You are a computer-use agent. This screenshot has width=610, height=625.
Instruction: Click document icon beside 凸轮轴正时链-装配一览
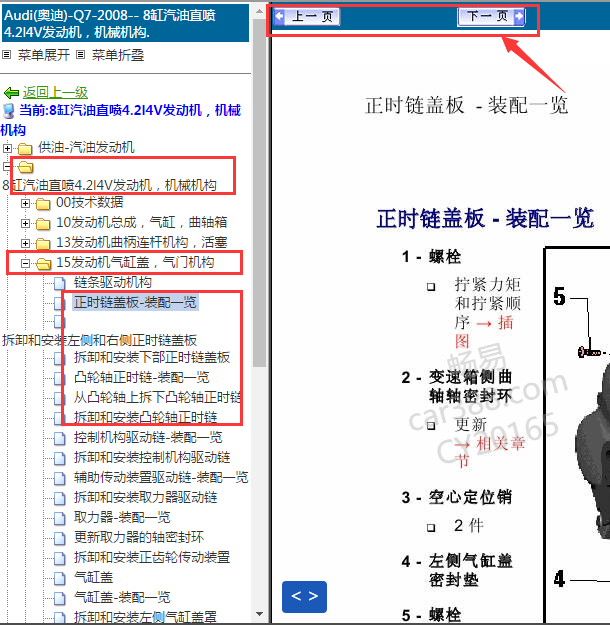tap(60, 378)
